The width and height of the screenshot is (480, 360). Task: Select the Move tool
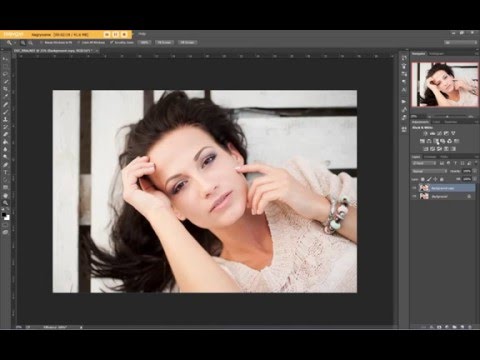[x=5, y=58]
